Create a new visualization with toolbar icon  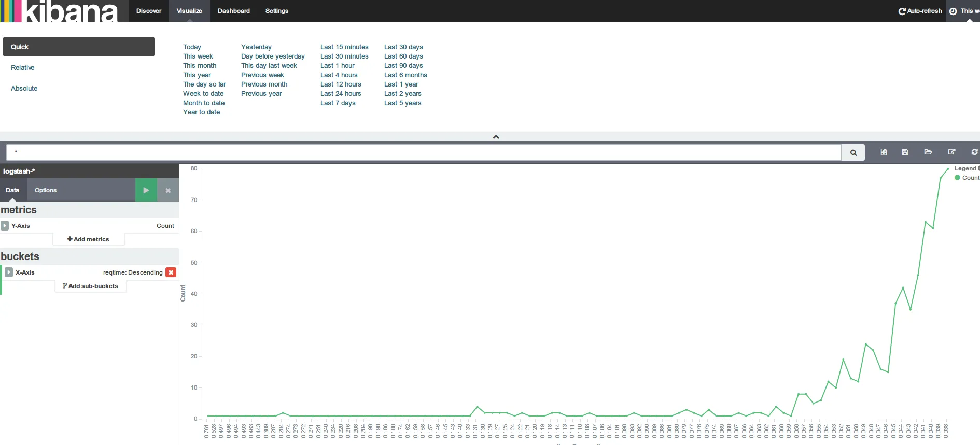884,152
